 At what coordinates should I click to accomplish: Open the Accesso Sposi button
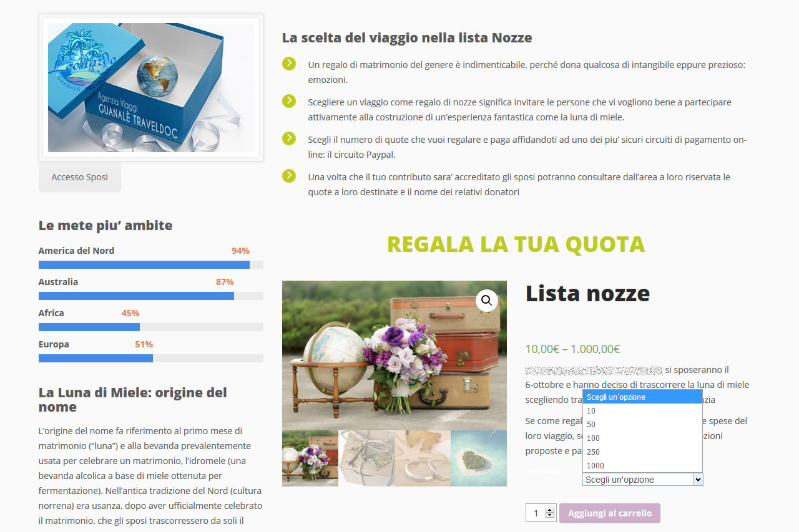(x=80, y=177)
